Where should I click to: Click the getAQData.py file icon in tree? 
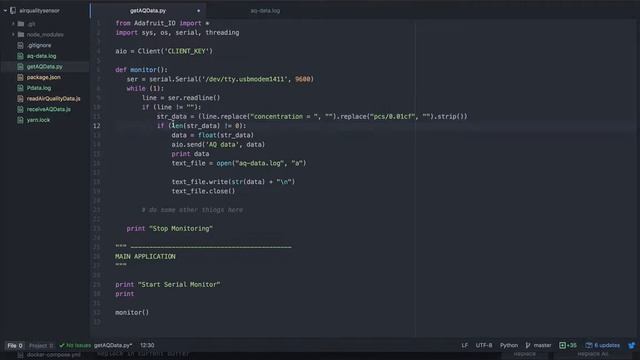coord(20,67)
